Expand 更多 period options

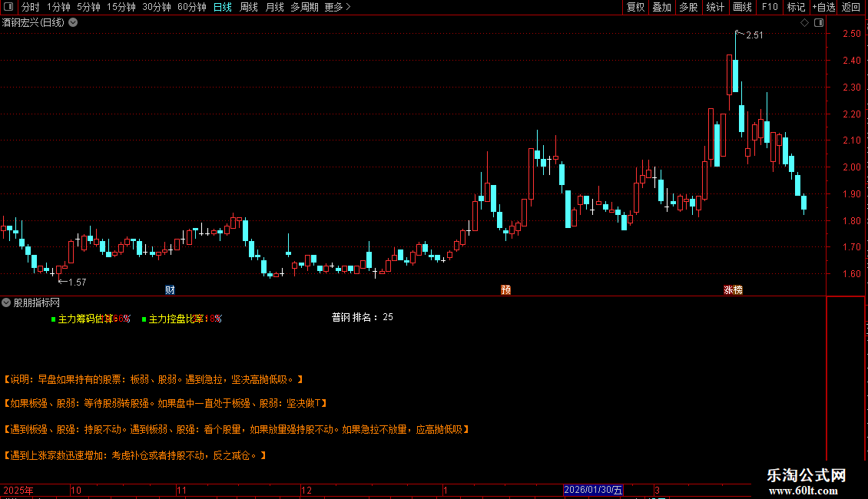tap(338, 7)
